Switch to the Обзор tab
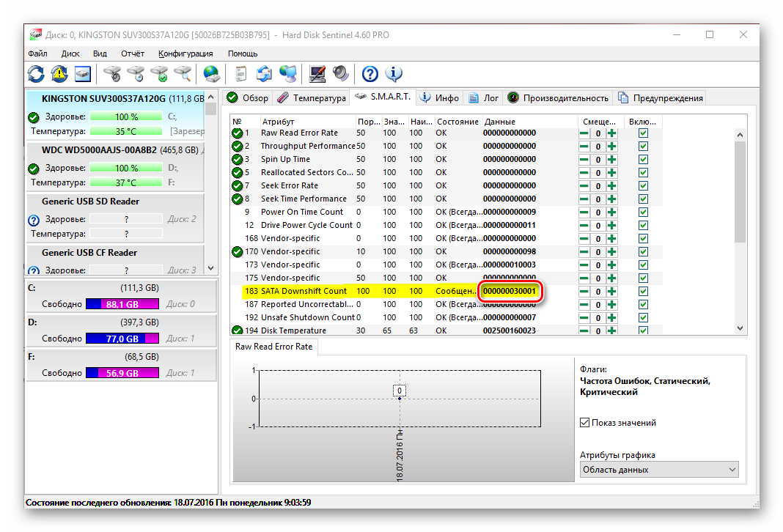Screen dimensions: 783x532 [x=248, y=97]
